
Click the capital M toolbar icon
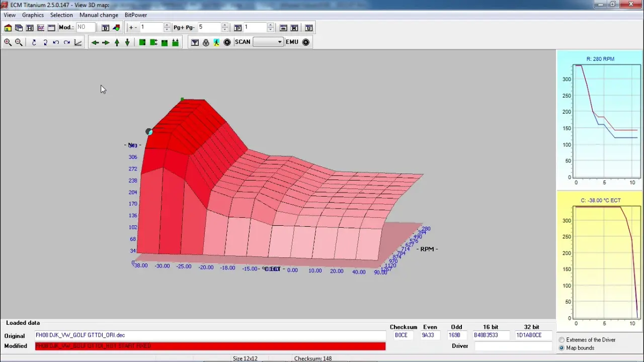point(294,28)
